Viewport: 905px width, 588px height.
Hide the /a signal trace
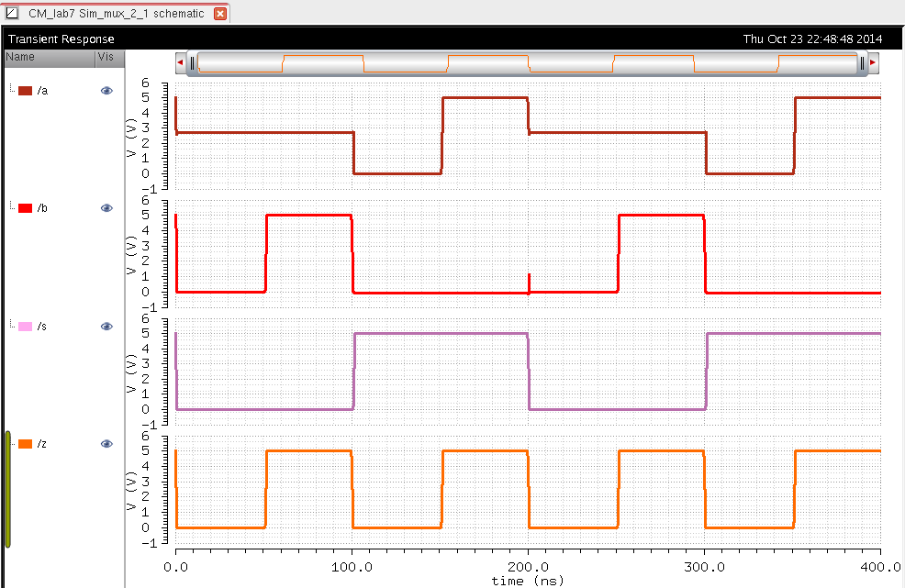pyautogui.click(x=106, y=91)
